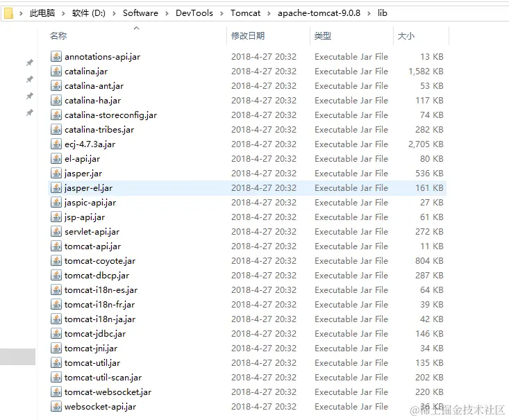Click the lib breadcrumb segment
Image resolution: width=509 pixels, height=420 pixels.
(383, 13)
